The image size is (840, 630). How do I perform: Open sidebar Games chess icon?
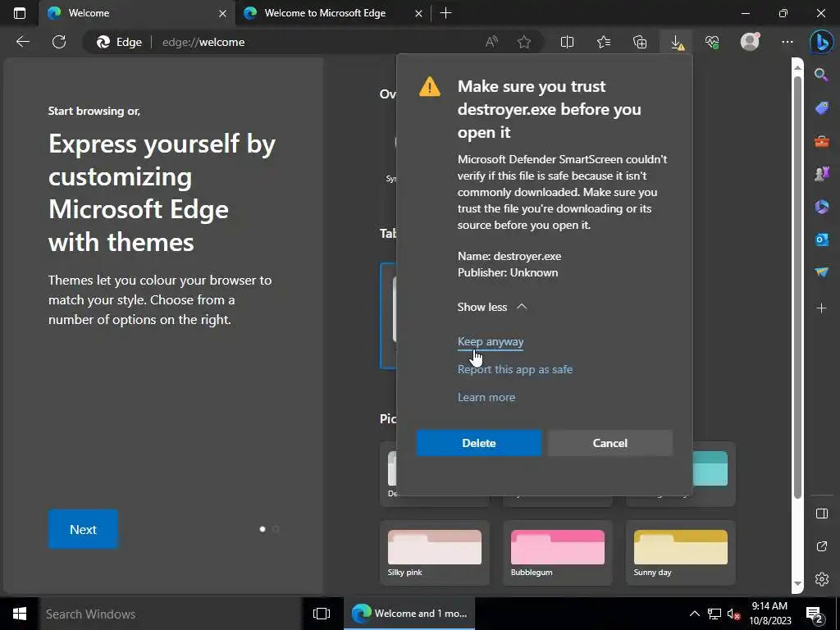point(821,174)
